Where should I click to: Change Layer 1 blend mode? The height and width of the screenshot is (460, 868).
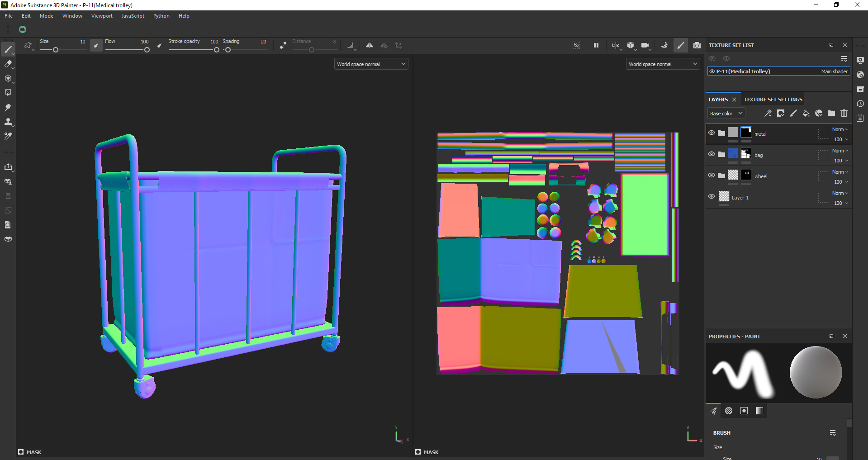coord(840,193)
